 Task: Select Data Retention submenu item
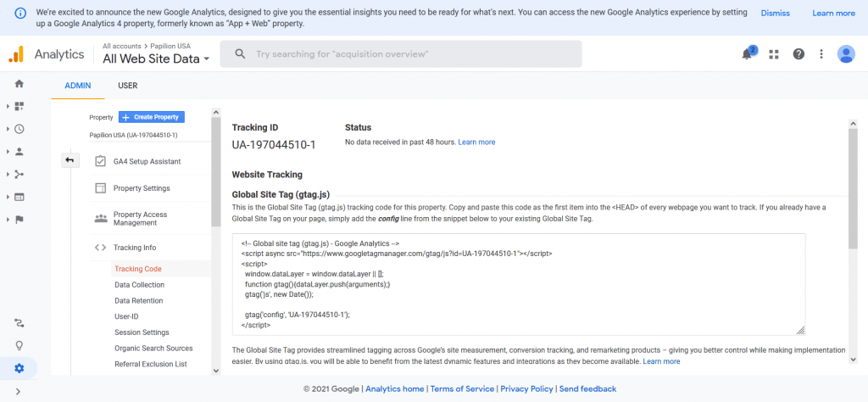(139, 301)
